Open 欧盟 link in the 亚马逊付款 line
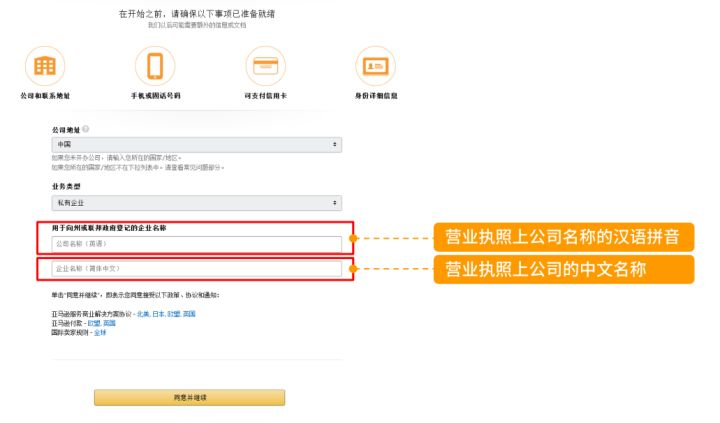The height and width of the screenshot is (423, 720). (94, 323)
